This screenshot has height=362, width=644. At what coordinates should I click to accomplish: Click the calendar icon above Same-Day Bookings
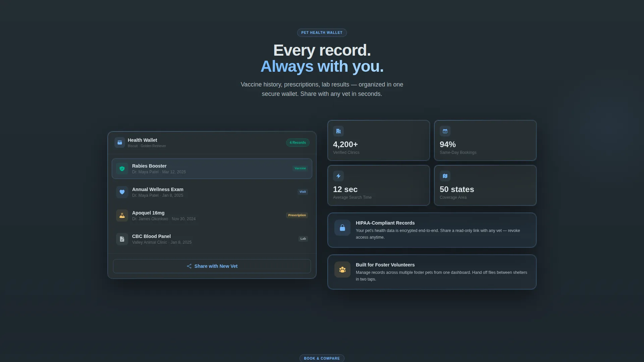[445, 131]
